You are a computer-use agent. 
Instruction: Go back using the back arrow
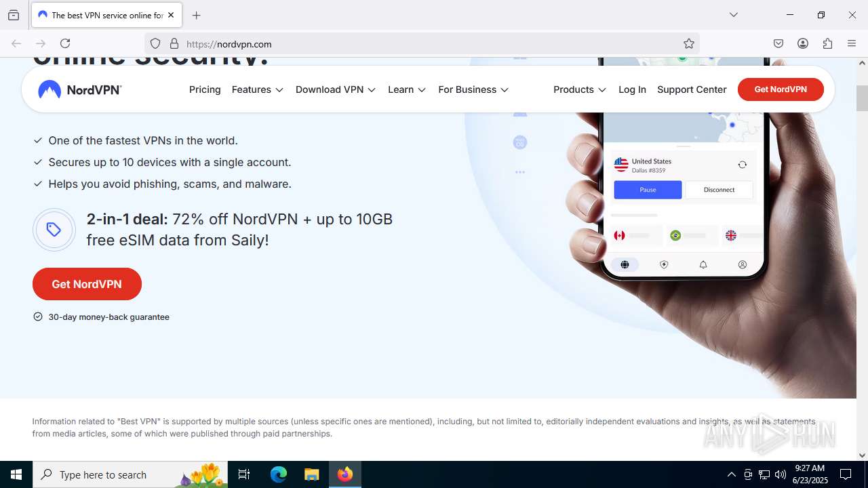[16, 43]
